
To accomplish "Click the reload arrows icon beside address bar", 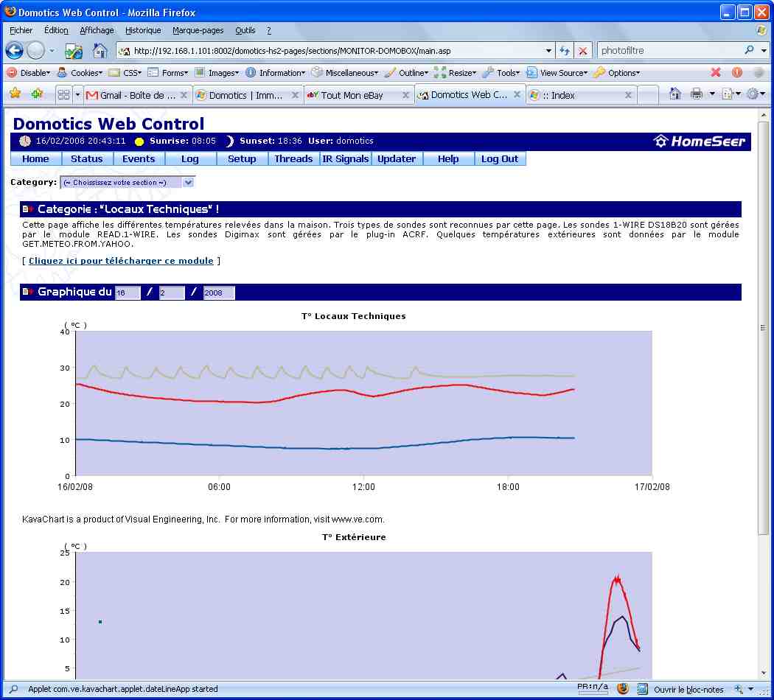I will point(565,50).
